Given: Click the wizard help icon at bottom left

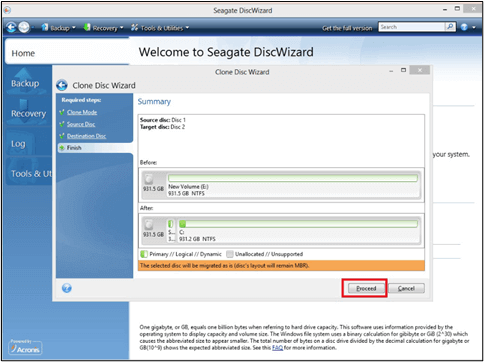Looking at the screenshot, I should tap(67, 288).
